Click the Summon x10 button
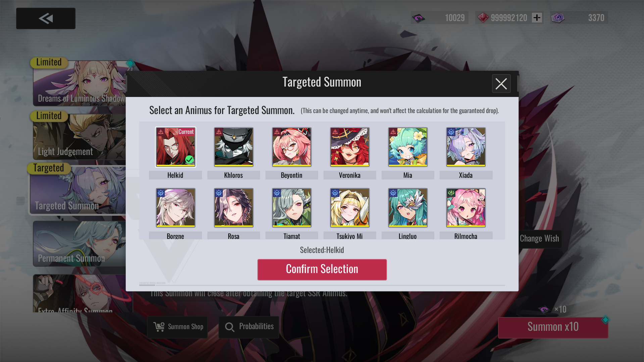644x362 pixels. pos(553,327)
